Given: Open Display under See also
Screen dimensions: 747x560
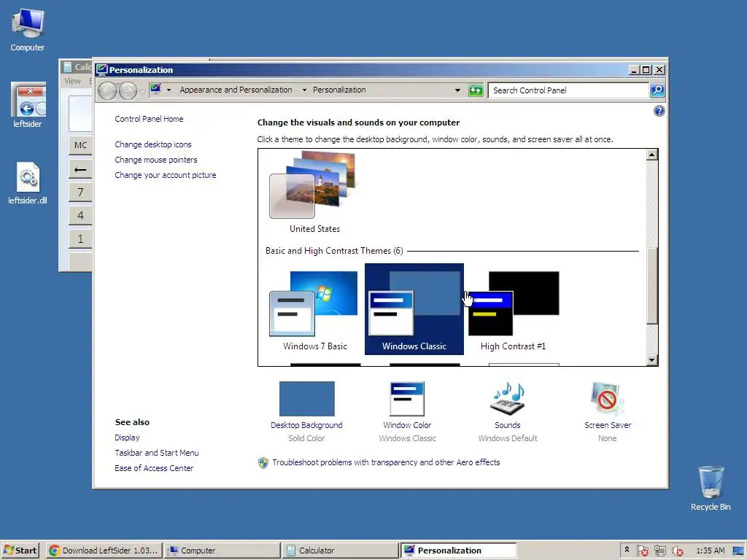Looking at the screenshot, I should click(x=127, y=437).
